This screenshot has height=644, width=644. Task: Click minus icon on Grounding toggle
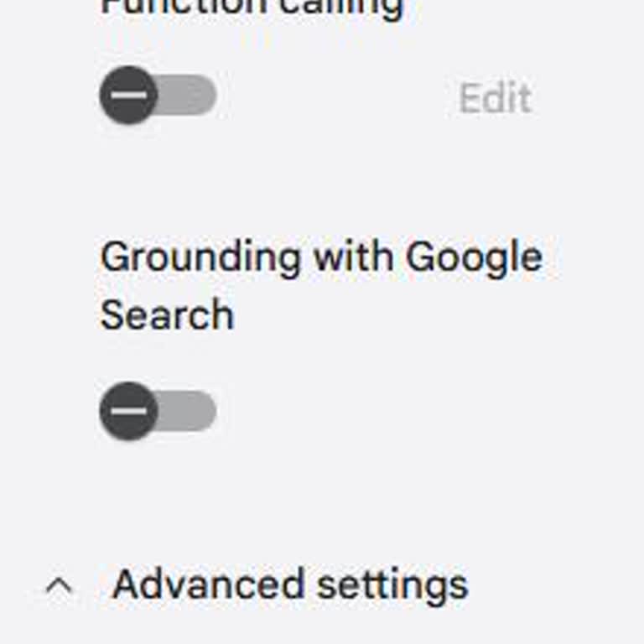coord(128,411)
